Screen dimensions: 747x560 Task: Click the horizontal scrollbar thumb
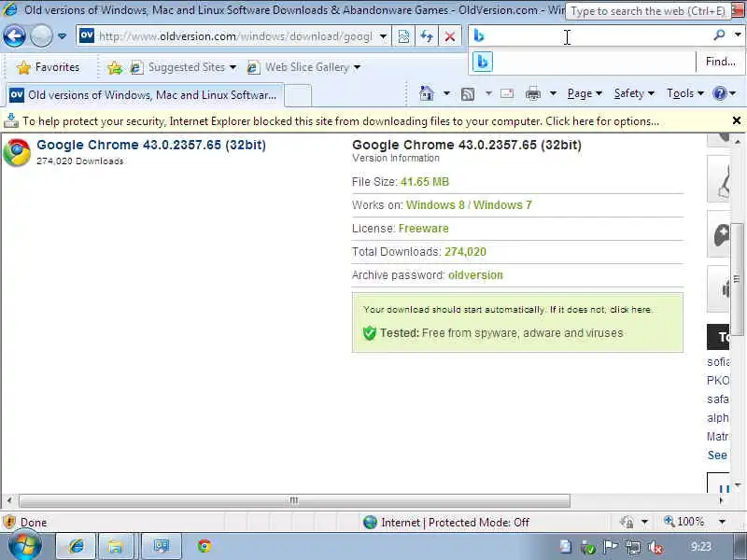(294, 500)
